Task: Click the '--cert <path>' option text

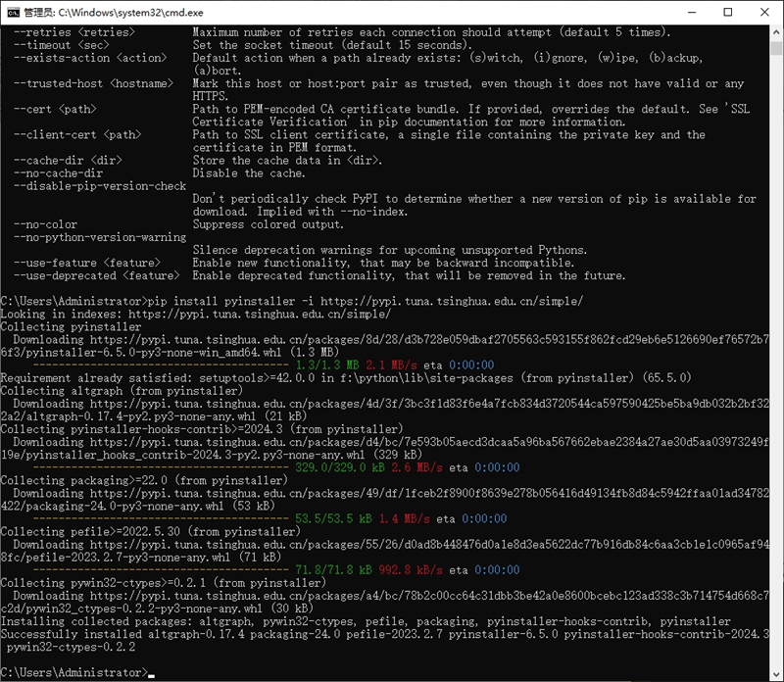Action: click(55, 109)
